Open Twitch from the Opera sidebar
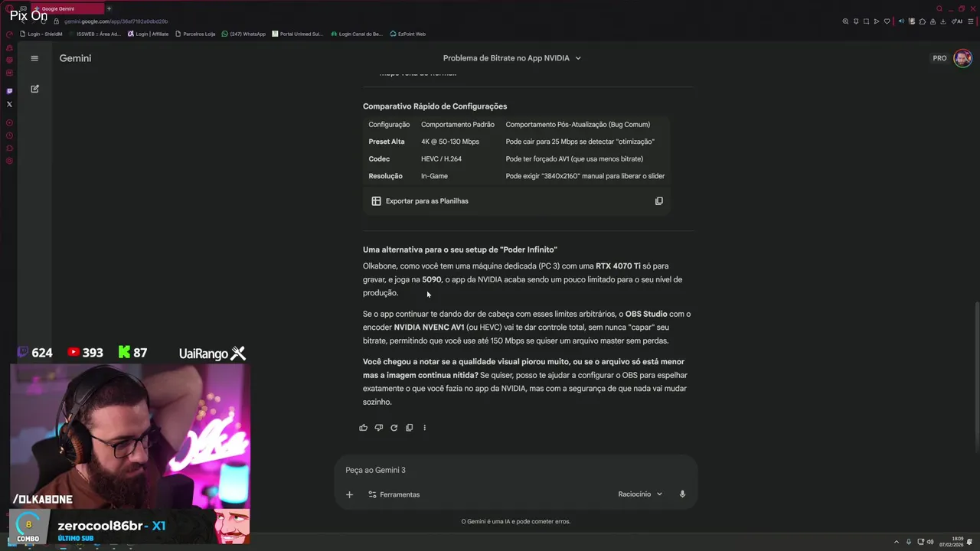 click(9, 91)
